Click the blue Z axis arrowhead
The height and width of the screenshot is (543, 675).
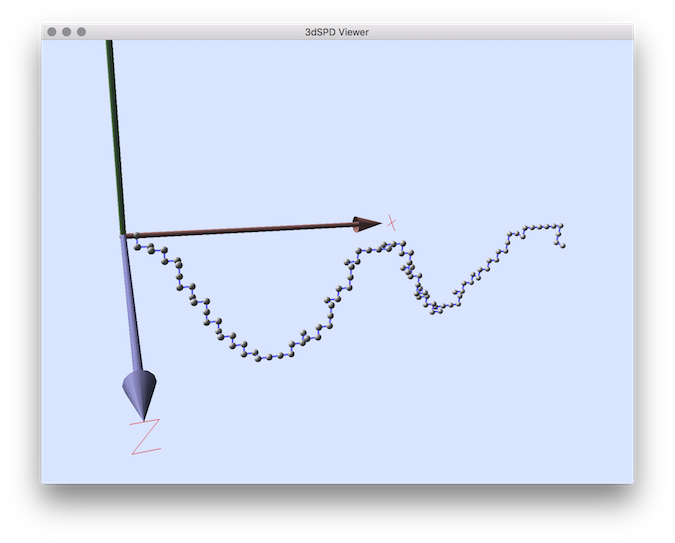[140, 390]
